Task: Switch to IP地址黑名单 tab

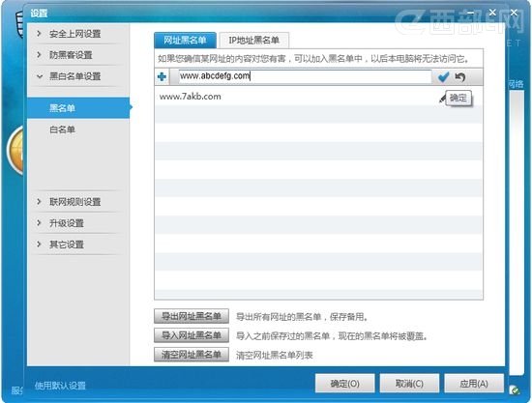Action: click(253, 41)
